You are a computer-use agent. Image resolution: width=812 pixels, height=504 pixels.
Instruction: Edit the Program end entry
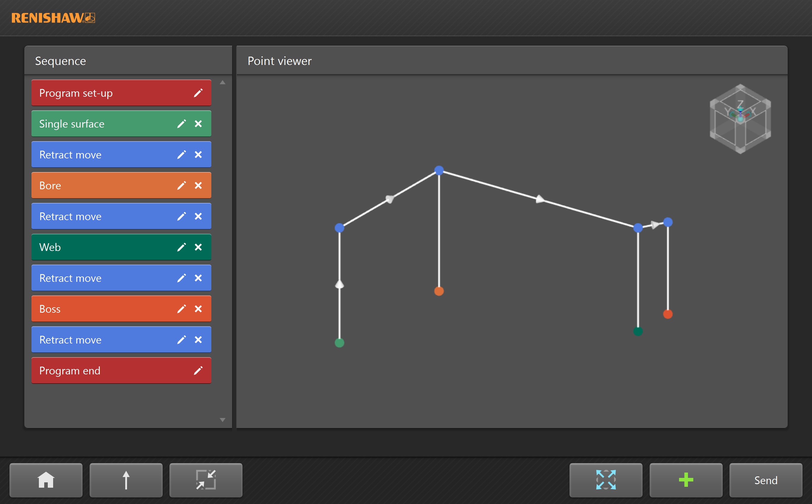click(198, 371)
